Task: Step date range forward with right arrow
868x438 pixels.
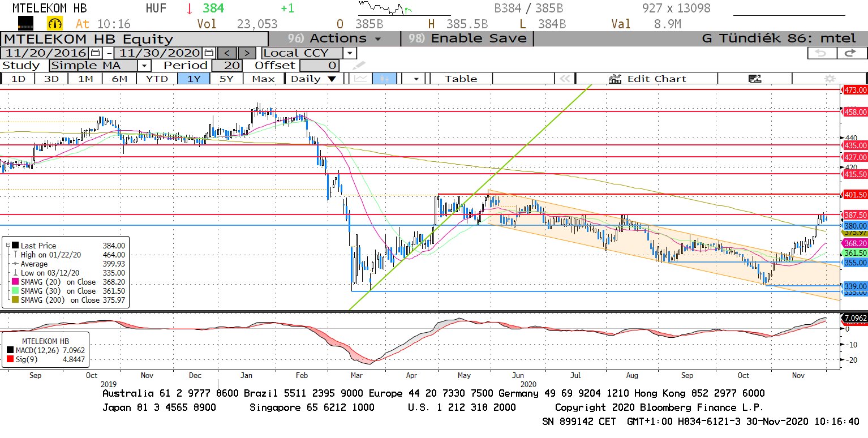Action: [x=247, y=53]
